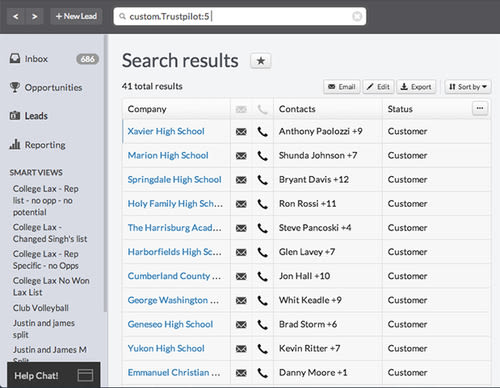Image resolution: width=500 pixels, height=388 pixels.
Task: Open the Xavier High School lead
Action: [166, 131]
